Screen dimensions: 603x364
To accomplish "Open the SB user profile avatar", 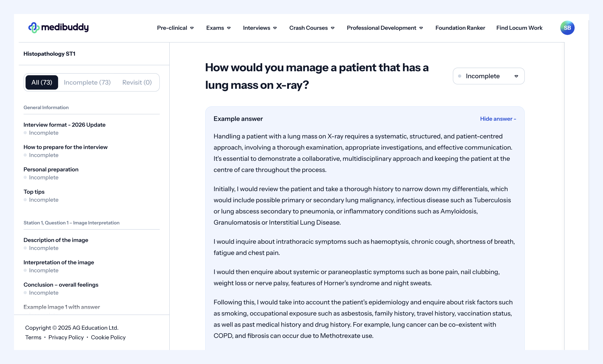I will pos(567,28).
